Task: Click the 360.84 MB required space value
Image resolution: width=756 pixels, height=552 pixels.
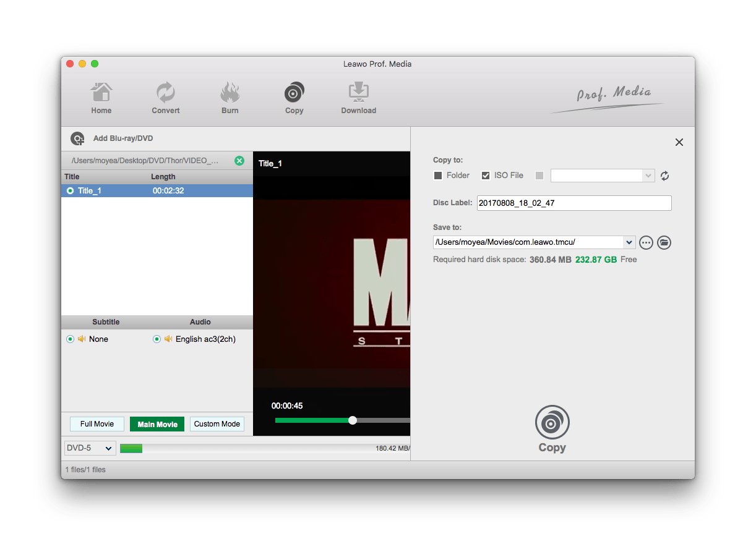Action: point(551,260)
